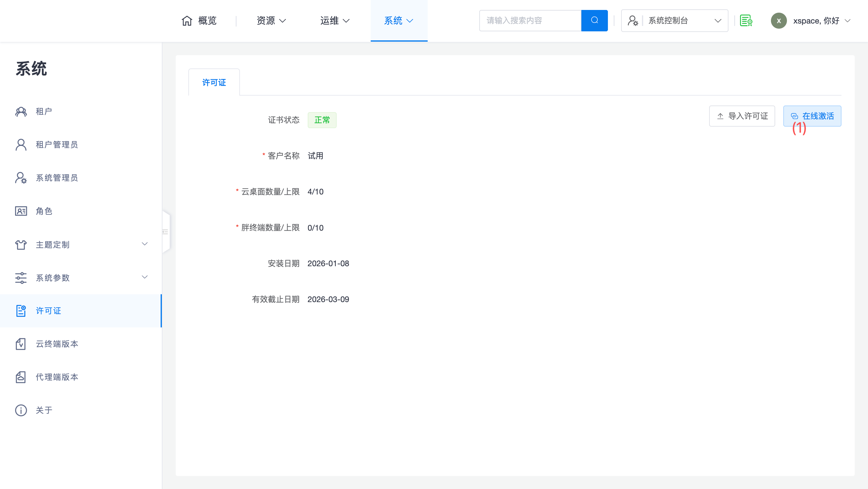Click the green license certificate icon
This screenshot has width=868, height=489.
746,21
